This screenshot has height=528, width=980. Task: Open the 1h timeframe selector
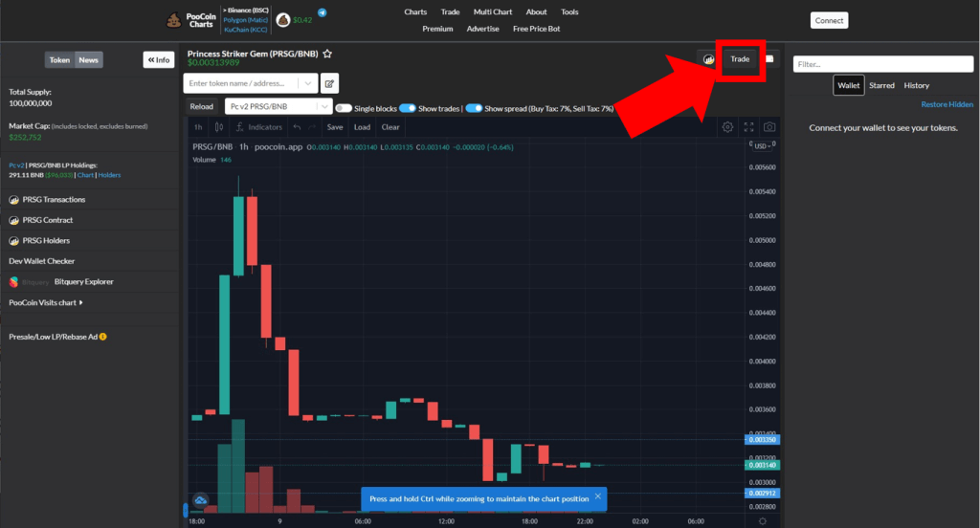click(198, 127)
